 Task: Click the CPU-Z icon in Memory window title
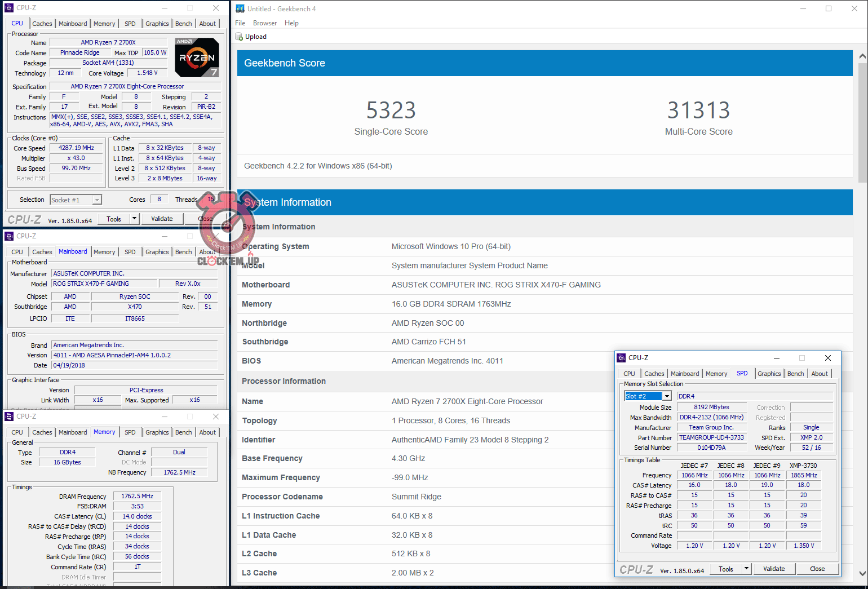(x=9, y=417)
